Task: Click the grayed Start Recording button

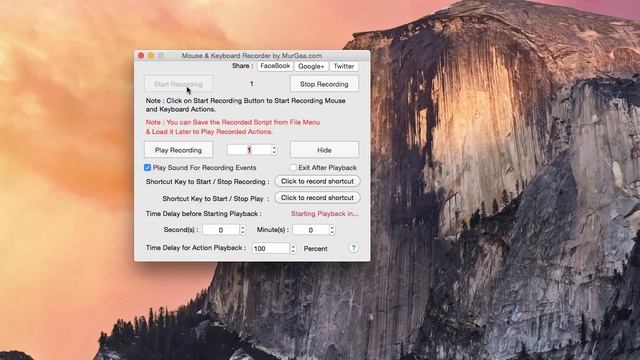Action: 178,84
